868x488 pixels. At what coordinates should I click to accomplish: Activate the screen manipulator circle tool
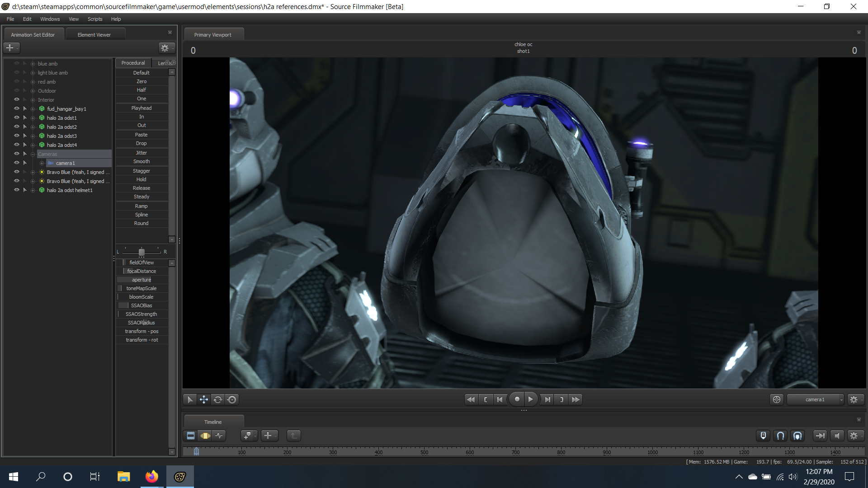(x=232, y=399)
